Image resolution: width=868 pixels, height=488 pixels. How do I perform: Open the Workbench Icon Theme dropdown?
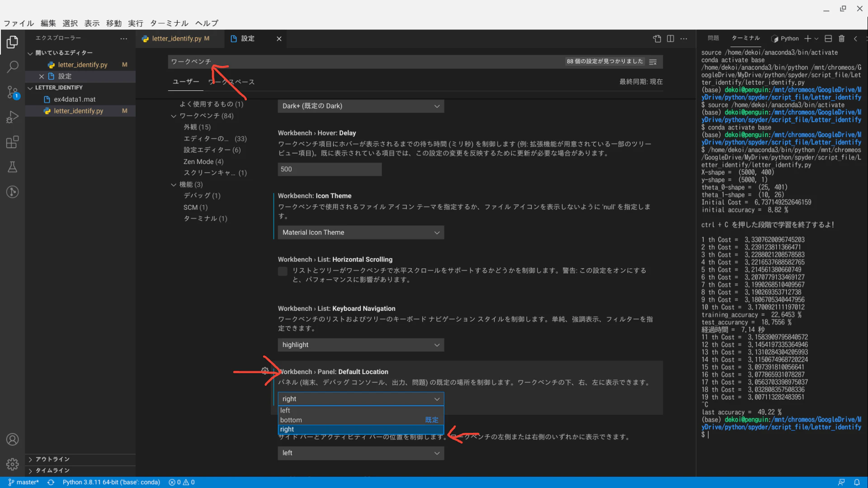(x=360, y=232)
